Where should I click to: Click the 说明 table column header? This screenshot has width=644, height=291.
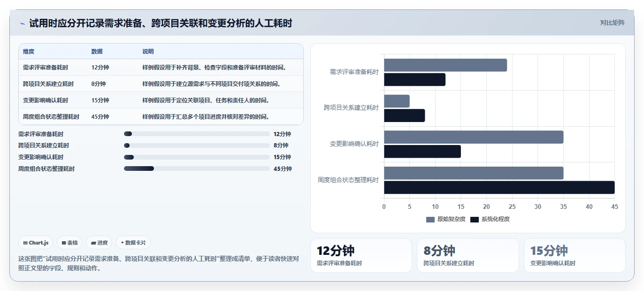click(148, 52)
